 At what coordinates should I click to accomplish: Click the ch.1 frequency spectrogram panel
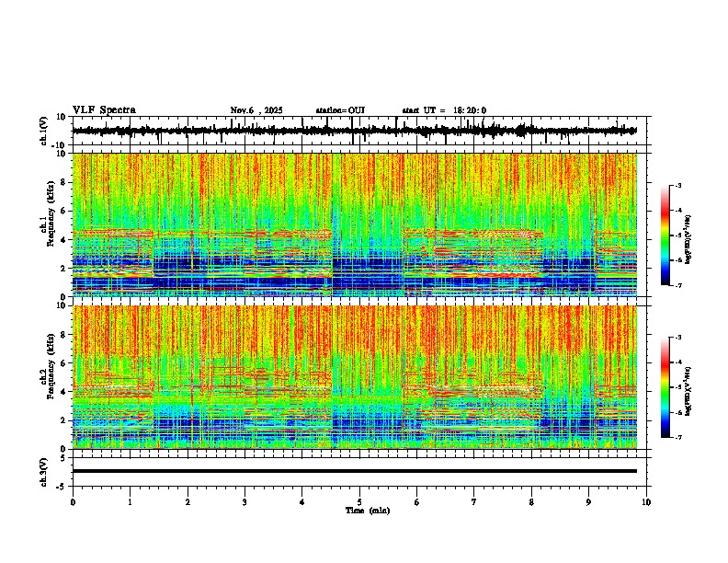point(355,224)
